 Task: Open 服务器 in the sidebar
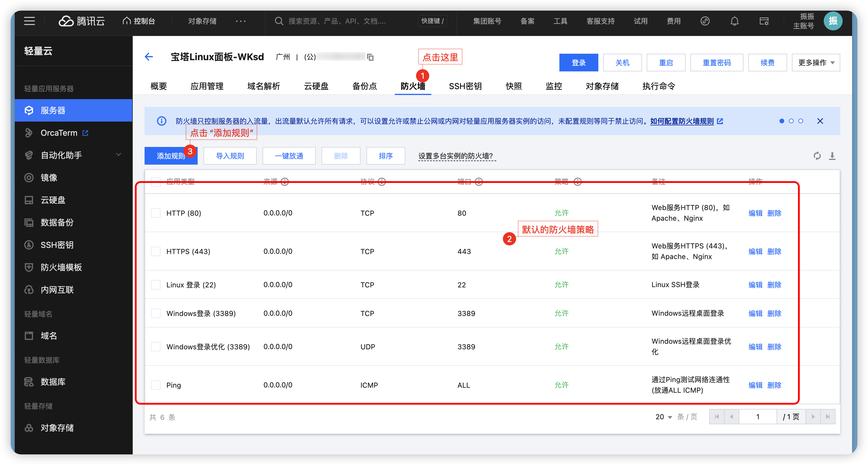(73, 110)
